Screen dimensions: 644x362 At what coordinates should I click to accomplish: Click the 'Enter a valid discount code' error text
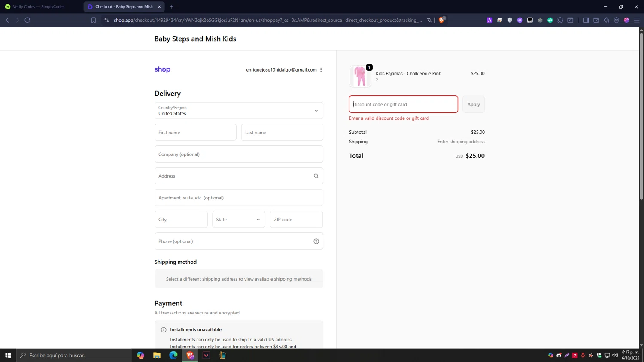[x=389, y=118]
